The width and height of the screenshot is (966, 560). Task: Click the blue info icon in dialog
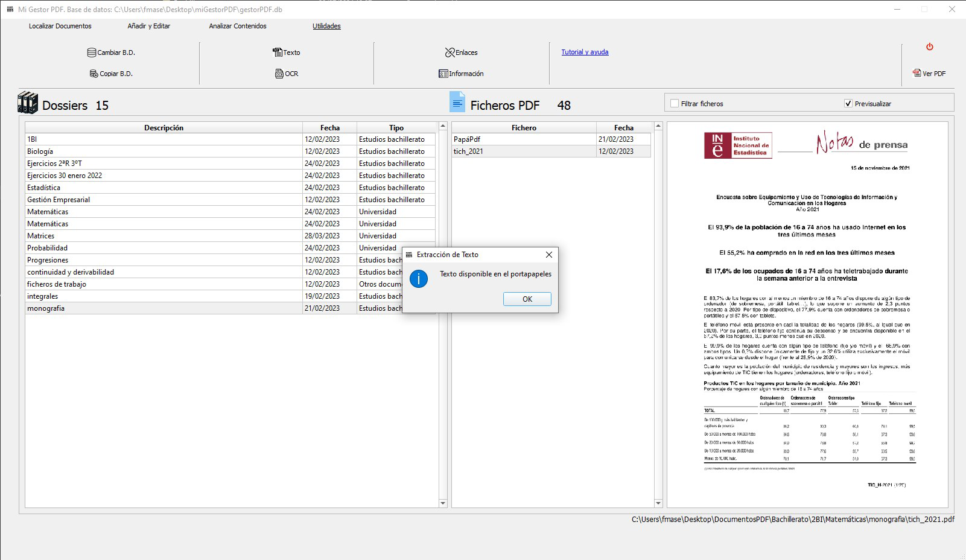click(x=419, y=278)
